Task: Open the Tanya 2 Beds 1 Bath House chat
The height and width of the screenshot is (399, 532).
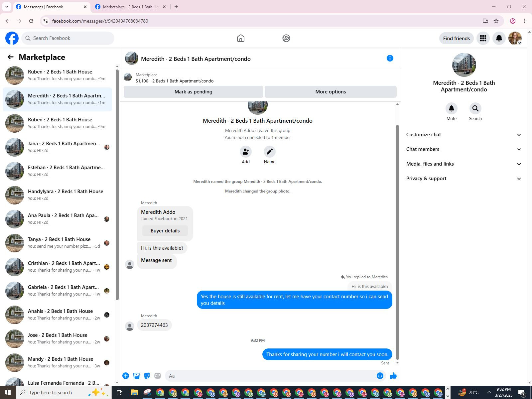Action: click(x=57, y=243)
